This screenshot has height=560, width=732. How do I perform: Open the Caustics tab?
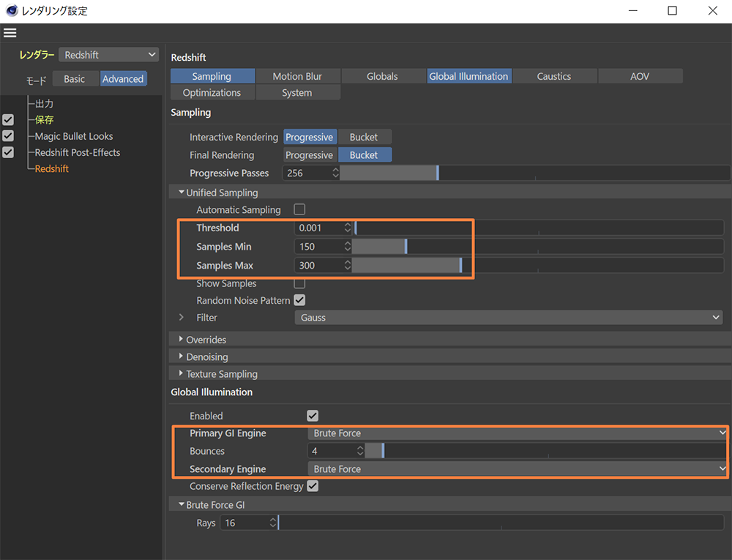[x=554, y=76]
